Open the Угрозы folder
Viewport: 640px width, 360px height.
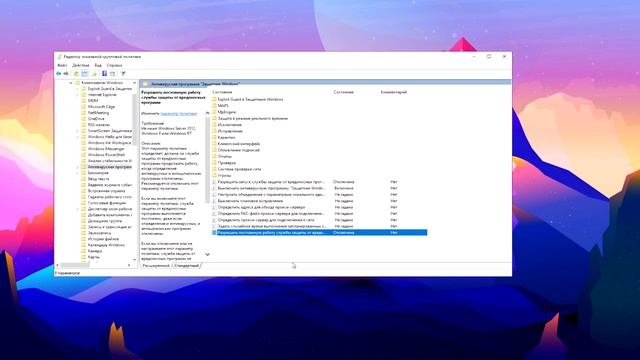click(222, 176)
